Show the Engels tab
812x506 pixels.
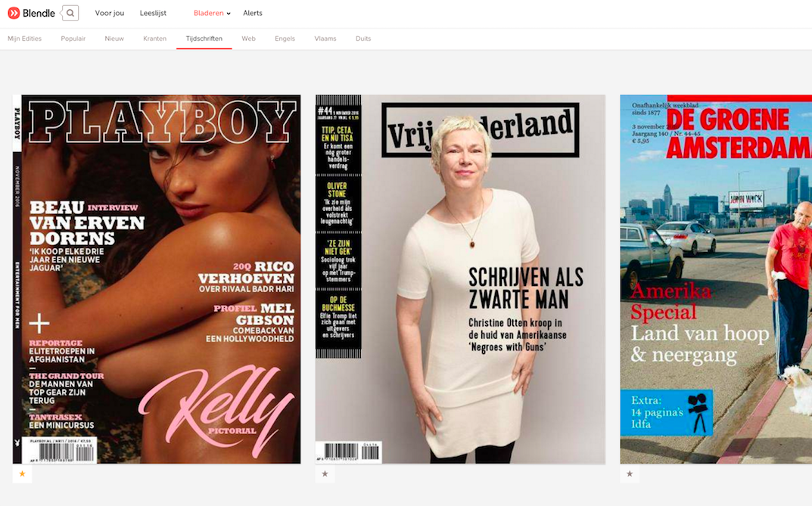pyautogui.click(x=285, y=39)
